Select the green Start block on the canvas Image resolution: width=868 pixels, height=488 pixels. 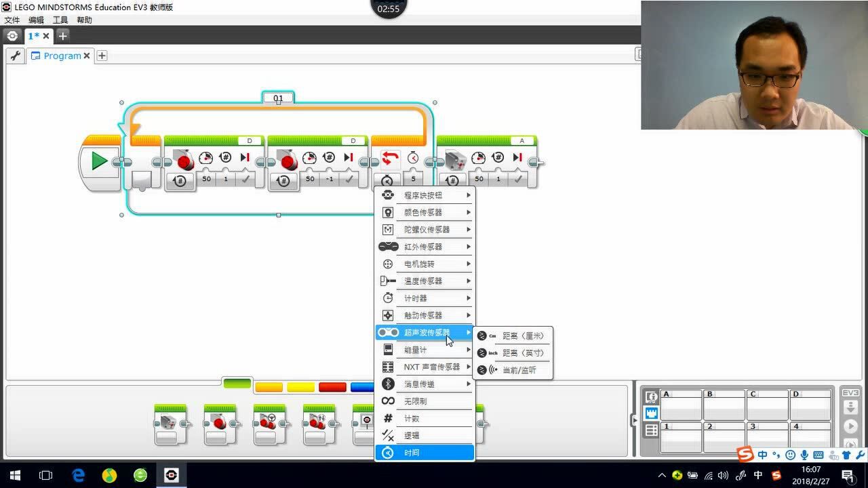(x=99, y=161)
